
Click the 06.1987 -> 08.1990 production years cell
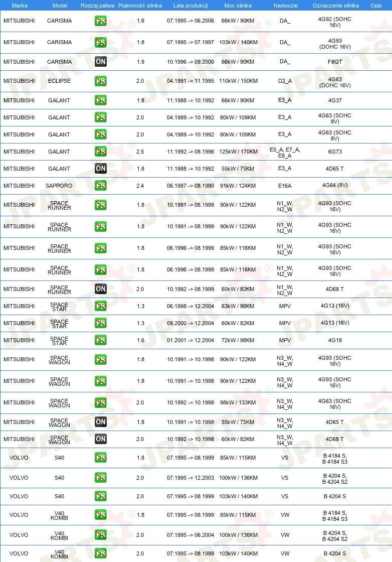click(x=190, y=186)
